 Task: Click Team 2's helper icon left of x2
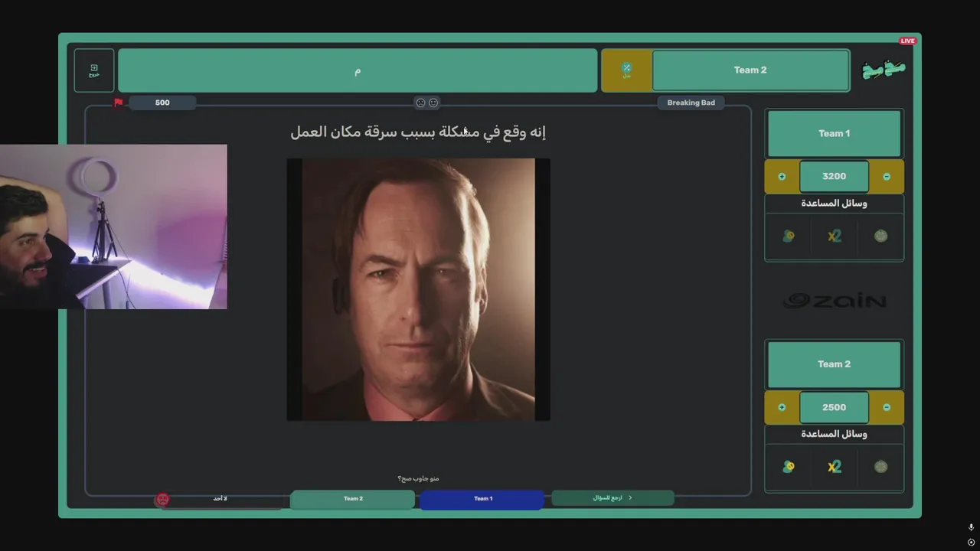pyautogui.click(x=789, y=467)
